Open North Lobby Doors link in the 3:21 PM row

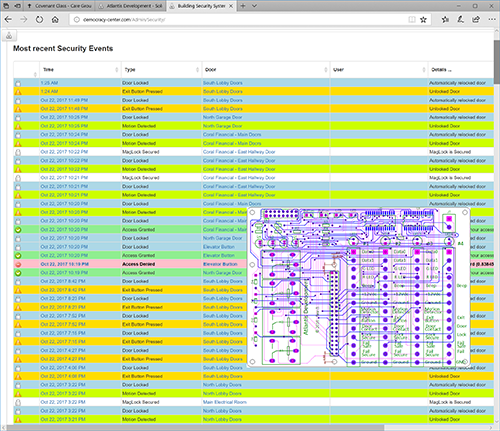tap(222, 419)
